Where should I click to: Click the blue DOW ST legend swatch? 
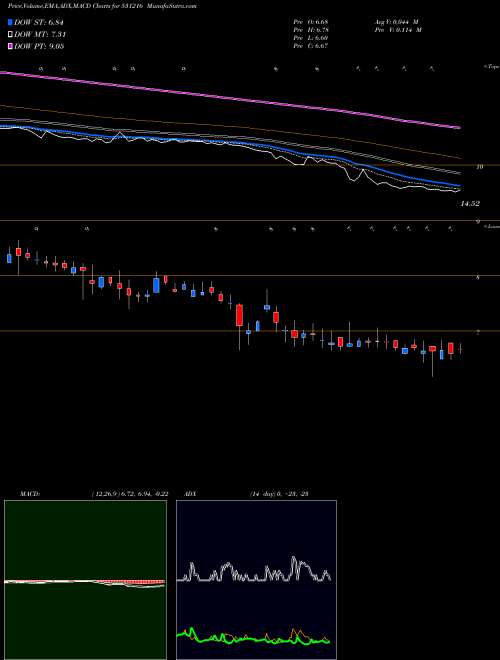point(10,22)
